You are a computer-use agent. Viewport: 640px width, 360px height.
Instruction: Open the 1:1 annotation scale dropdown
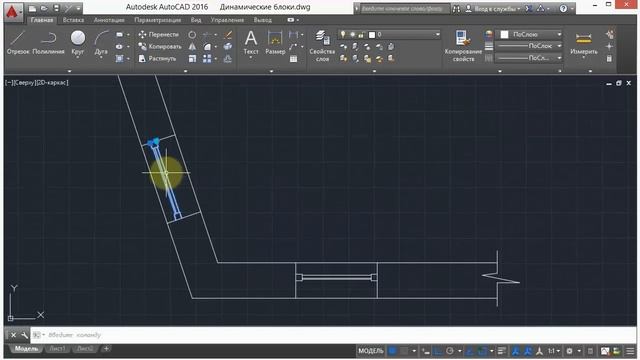coord(553,351)
